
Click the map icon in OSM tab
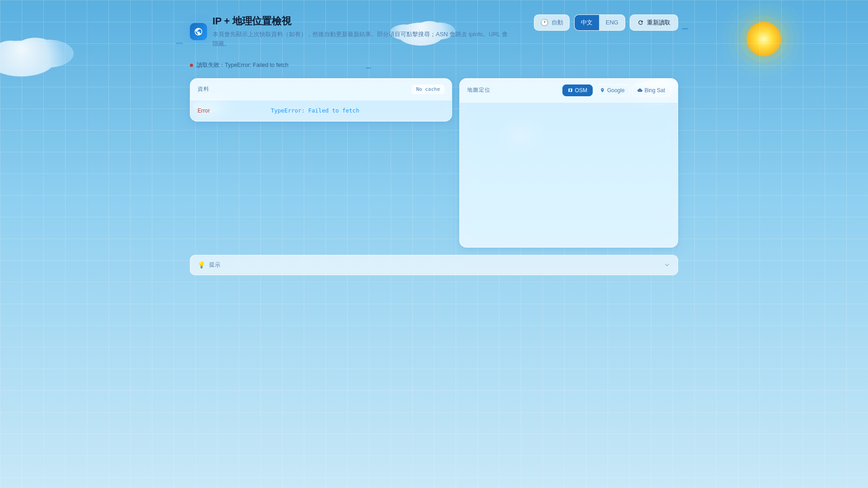point(571,90)
